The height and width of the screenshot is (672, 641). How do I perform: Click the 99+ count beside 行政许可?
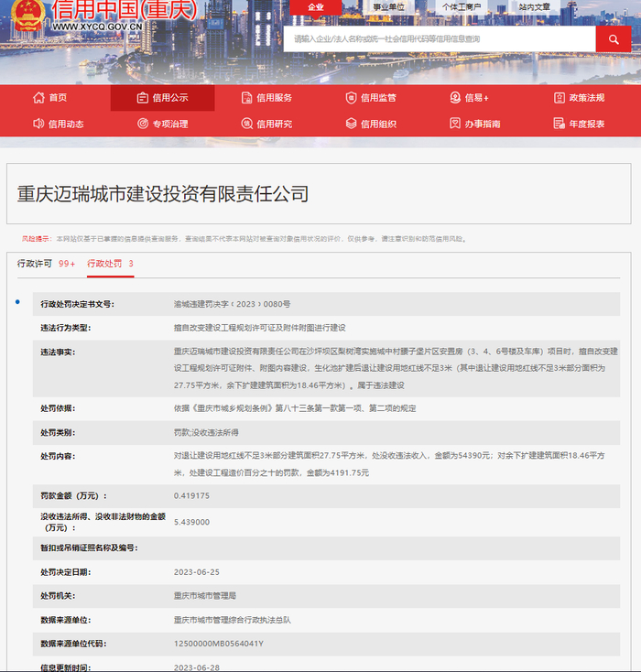click(x=67, y=264)
